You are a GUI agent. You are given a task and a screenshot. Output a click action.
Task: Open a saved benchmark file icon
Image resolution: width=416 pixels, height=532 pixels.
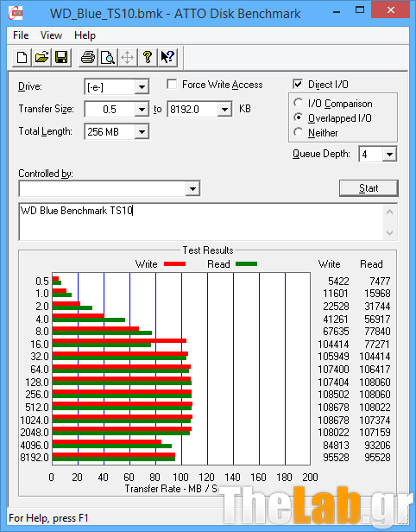click(x=41, y=57)
